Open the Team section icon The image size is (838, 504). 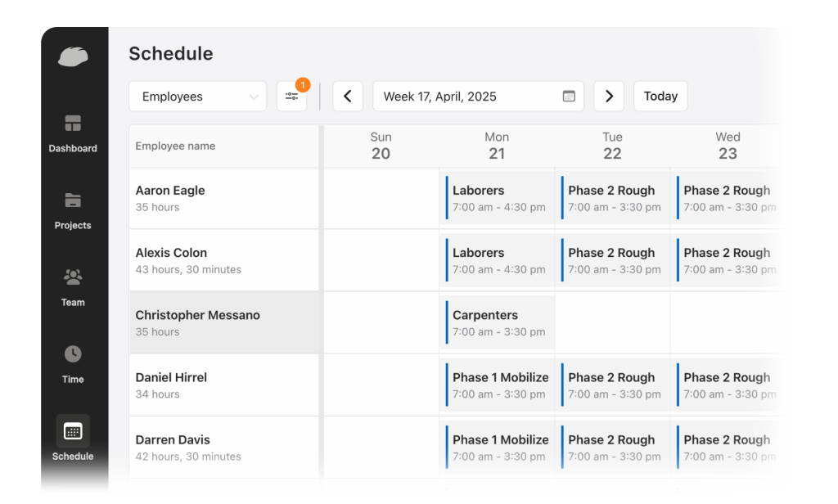[x=73, y=278]
